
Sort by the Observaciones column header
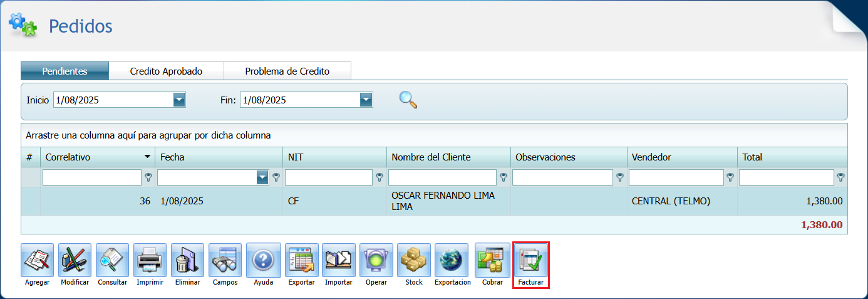(569, 157)
